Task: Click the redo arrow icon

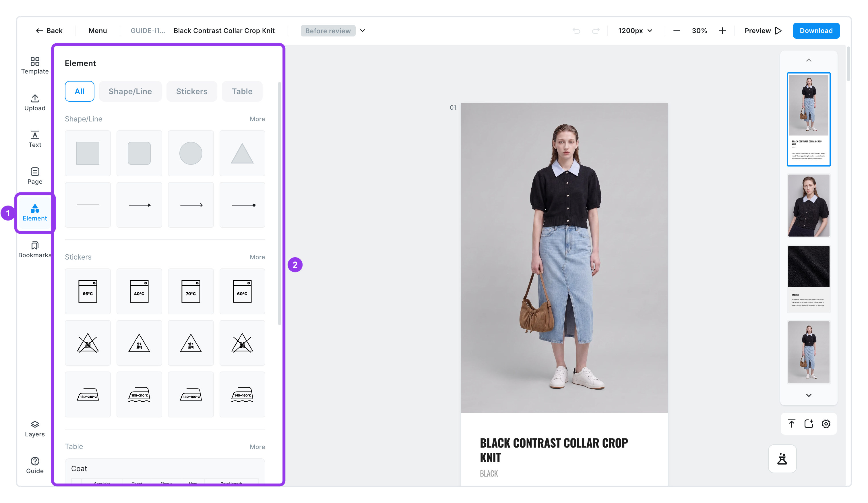Action: tap(596, 31)
